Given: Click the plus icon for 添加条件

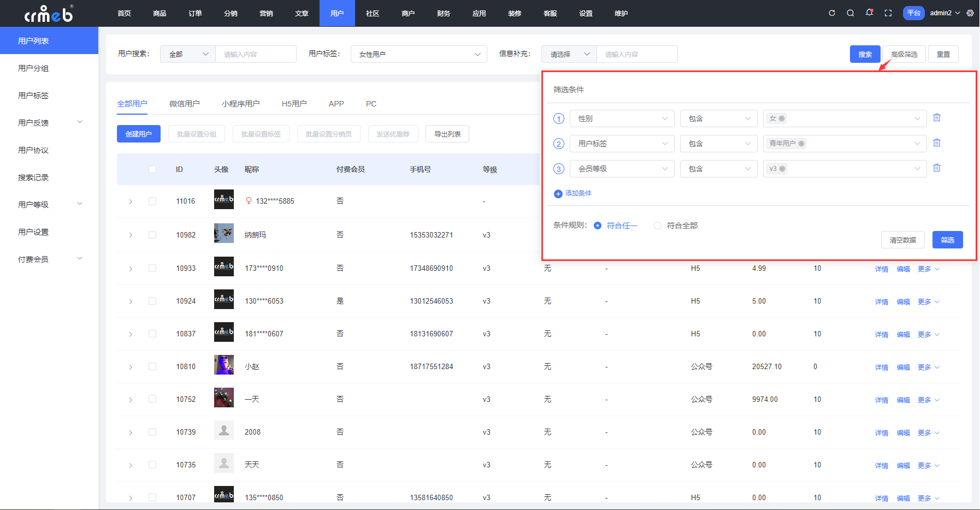Looking at the screenshot, I should 558,194.
